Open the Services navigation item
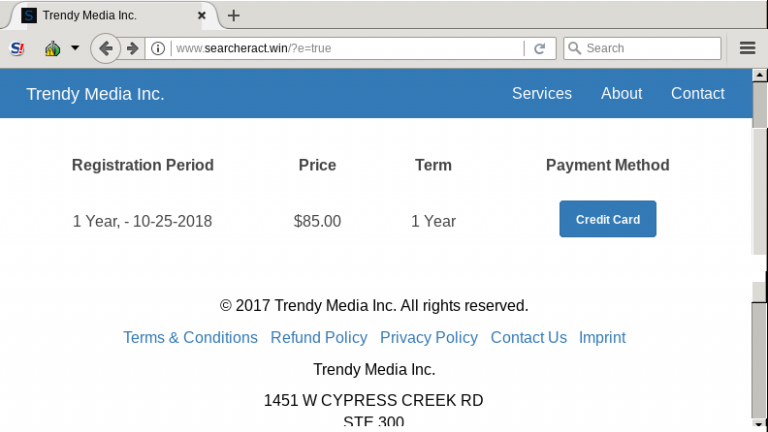The image size is (768, 432). (542, 94)
